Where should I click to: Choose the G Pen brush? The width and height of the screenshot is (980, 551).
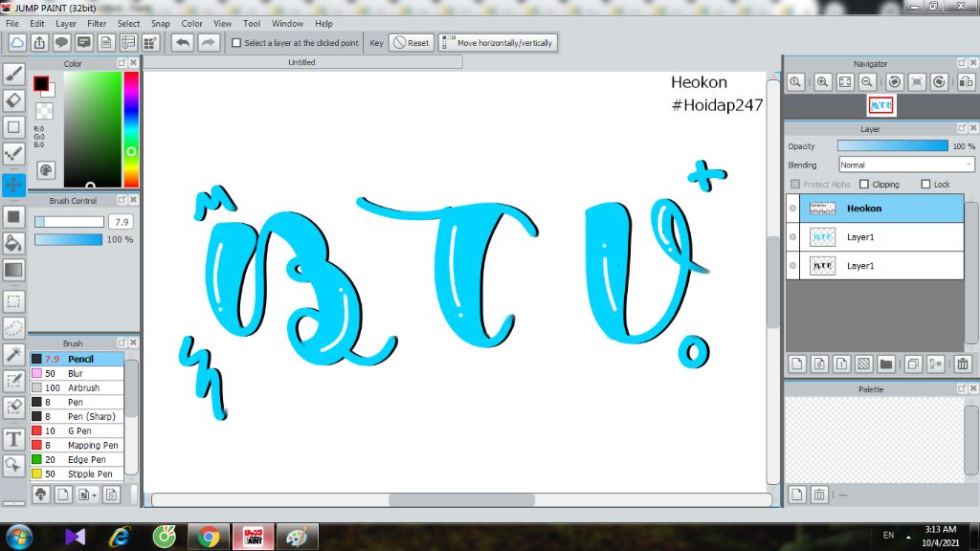click(77, 431)
